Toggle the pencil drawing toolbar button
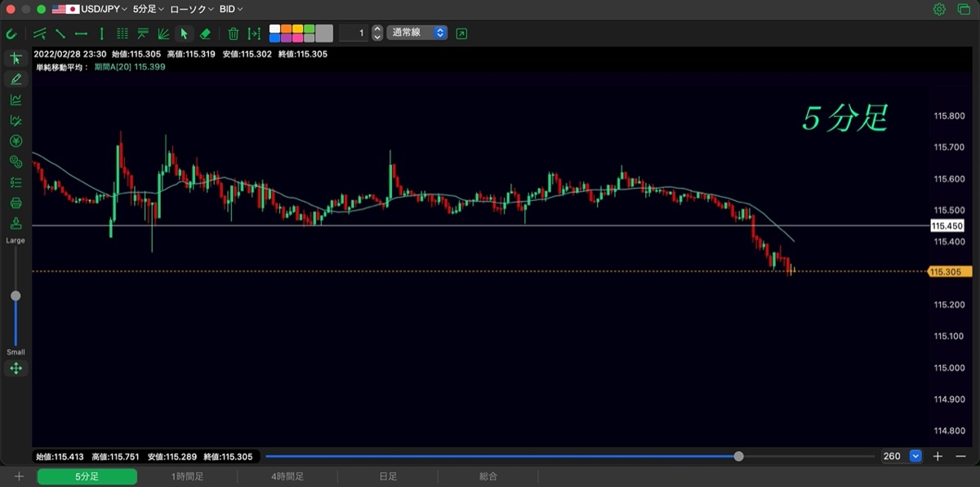The image size is (980, 487). pos(16,79)
